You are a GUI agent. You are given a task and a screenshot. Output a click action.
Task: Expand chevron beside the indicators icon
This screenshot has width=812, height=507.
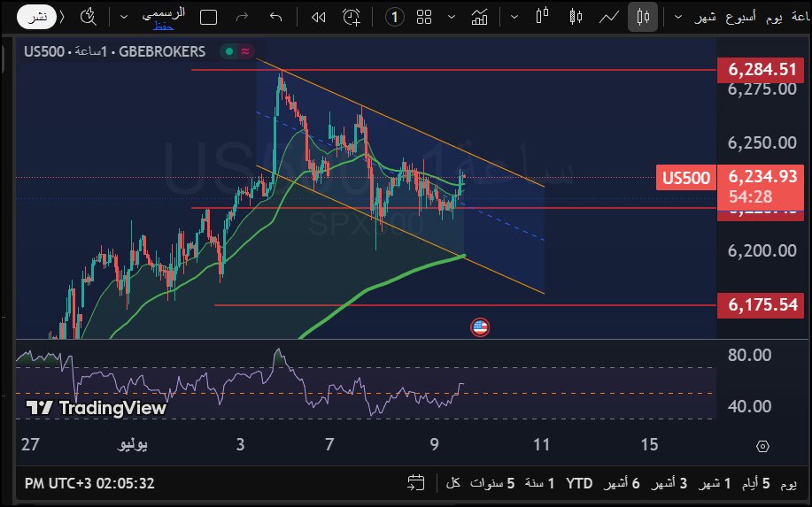514,17
